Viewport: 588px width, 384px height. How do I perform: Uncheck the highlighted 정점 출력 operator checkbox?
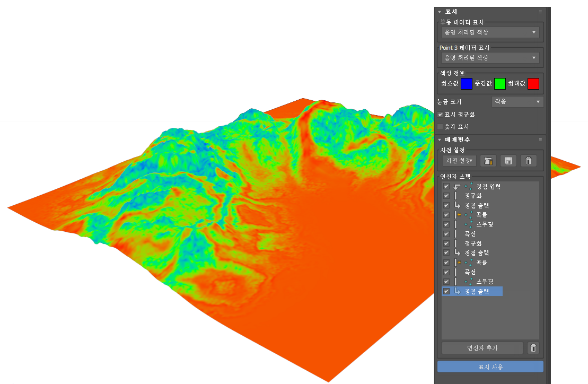click(x=446, y=291)
